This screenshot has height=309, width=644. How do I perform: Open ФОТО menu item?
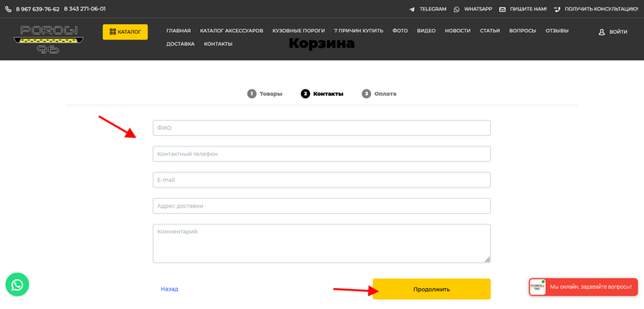coord(400,31)
